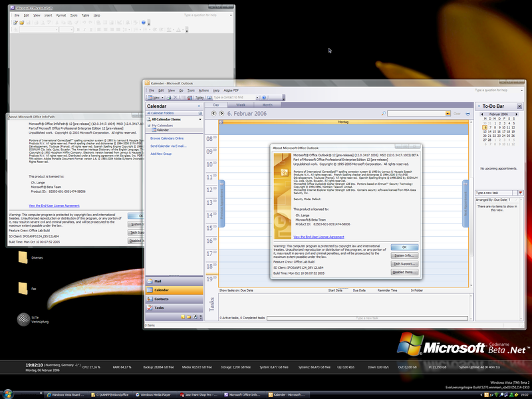Open the View End-User License Agreement link
532x399 pixels.
point(319,237)
